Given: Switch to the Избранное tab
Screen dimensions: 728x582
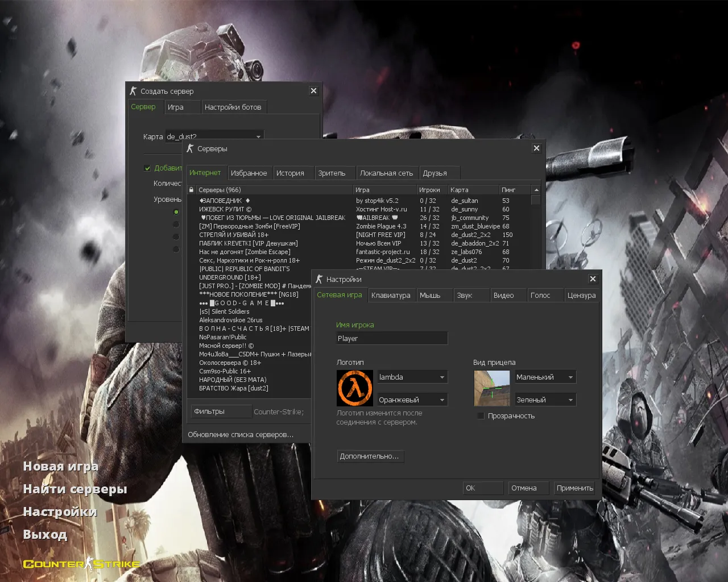Looking at the screenshot, I should [250, 172].
